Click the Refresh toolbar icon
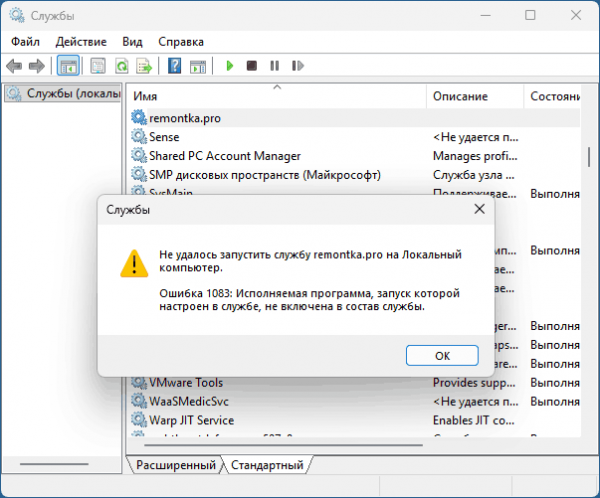The height and width of the screenshot is (498, 600). tap(121, 66)
